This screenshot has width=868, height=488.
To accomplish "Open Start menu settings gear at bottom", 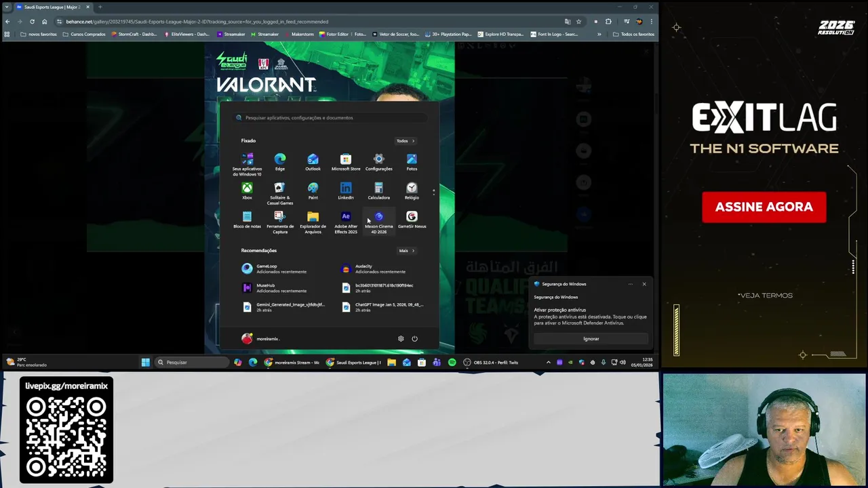I will pyautogui.click(x=401, y=339).
